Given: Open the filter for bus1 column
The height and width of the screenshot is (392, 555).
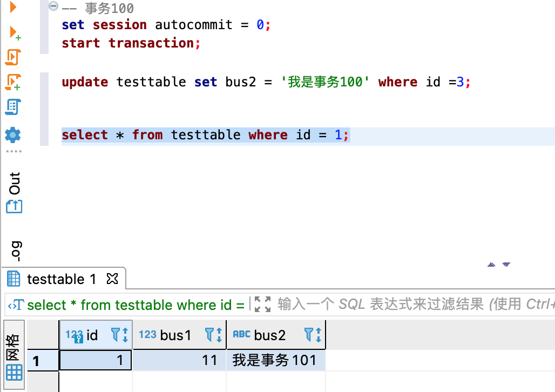Looking at the screenshot, I should pyautogui.click(x=209, y=335).
